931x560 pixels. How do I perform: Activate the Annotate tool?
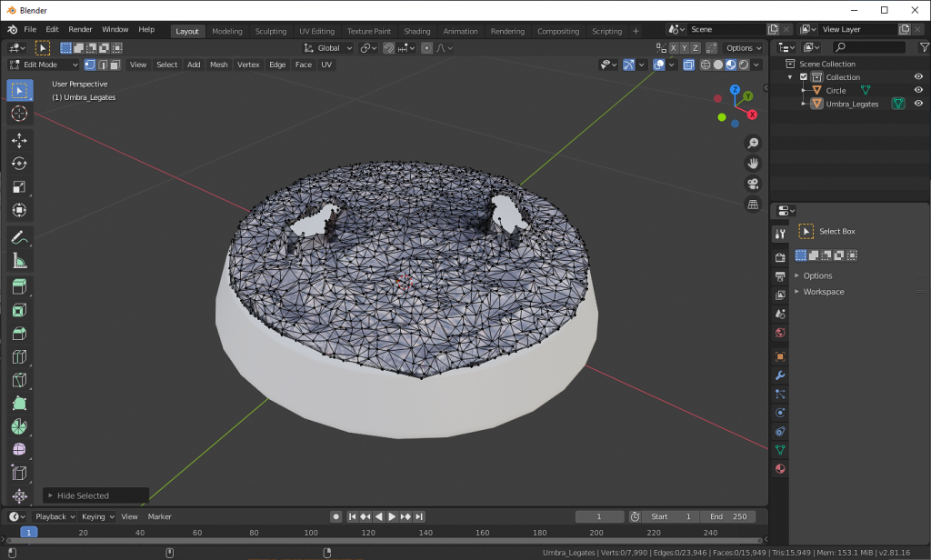[x=19, y=237]
